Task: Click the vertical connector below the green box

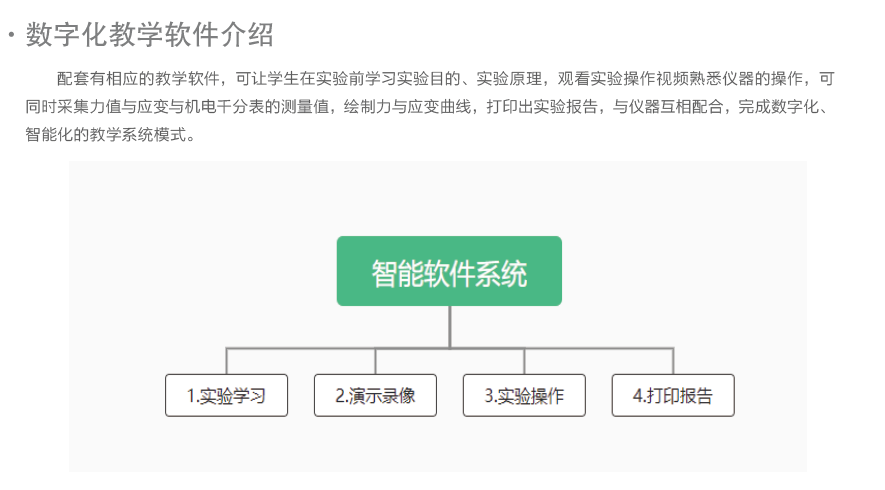Action: click(x=449, y=326)
